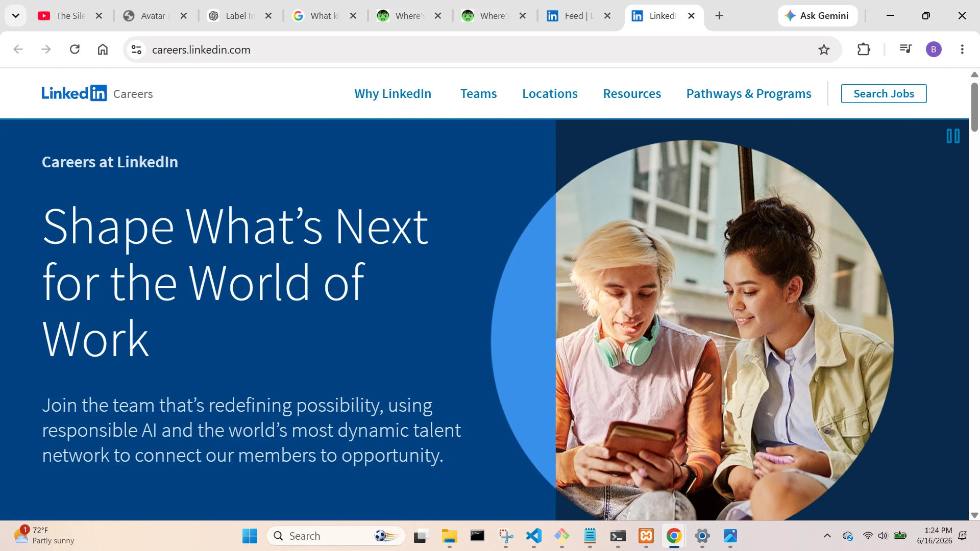
Task: Open the Resources navigation menu
Action: pos(632,93)
